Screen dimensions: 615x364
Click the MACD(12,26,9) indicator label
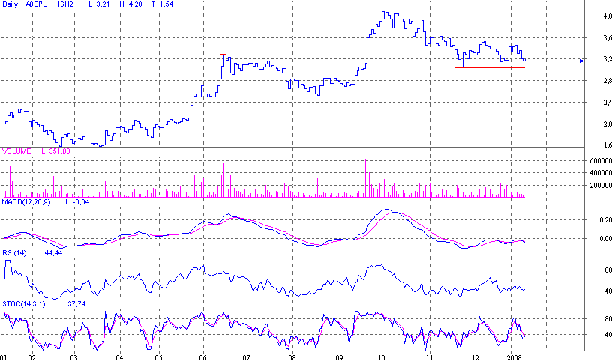pos(26,202)
